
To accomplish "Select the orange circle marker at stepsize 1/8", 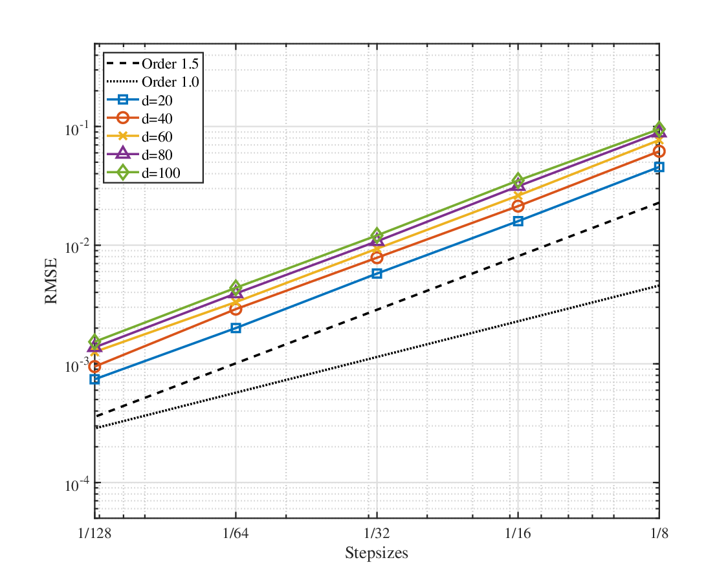I will (659, 151).
